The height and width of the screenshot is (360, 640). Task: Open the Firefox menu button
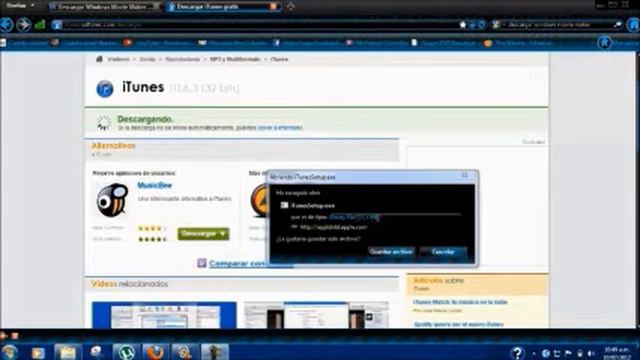point(20,6)
